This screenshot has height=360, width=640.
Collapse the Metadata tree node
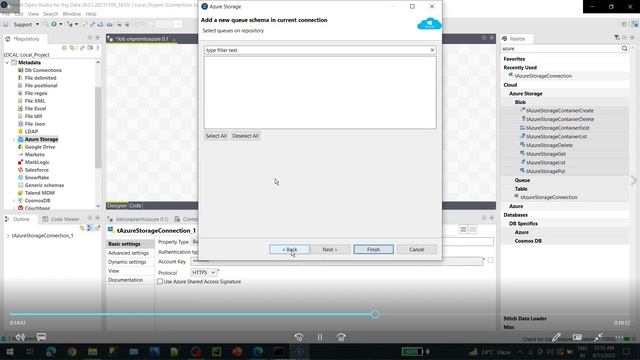pos(7,62)
